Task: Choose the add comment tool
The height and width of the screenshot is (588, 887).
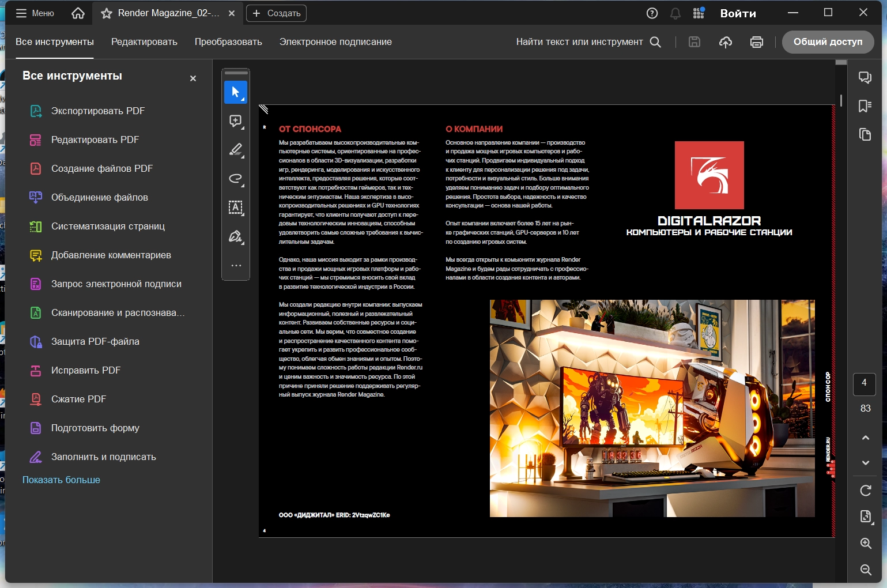Action: click(x=235, y=121)
